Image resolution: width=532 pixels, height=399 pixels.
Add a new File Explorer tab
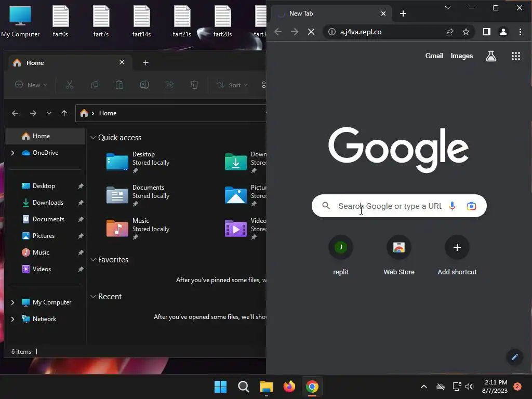145,63
